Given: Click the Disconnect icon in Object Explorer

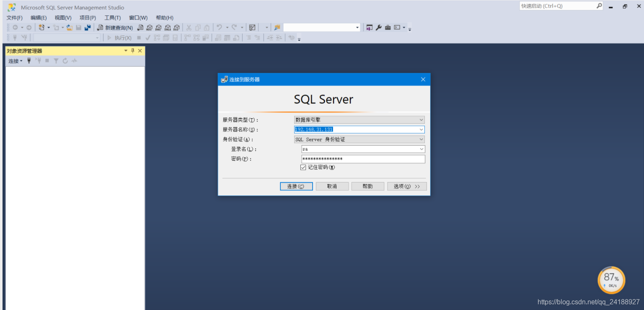Looking at the screenshot, I should pos(38,61).
